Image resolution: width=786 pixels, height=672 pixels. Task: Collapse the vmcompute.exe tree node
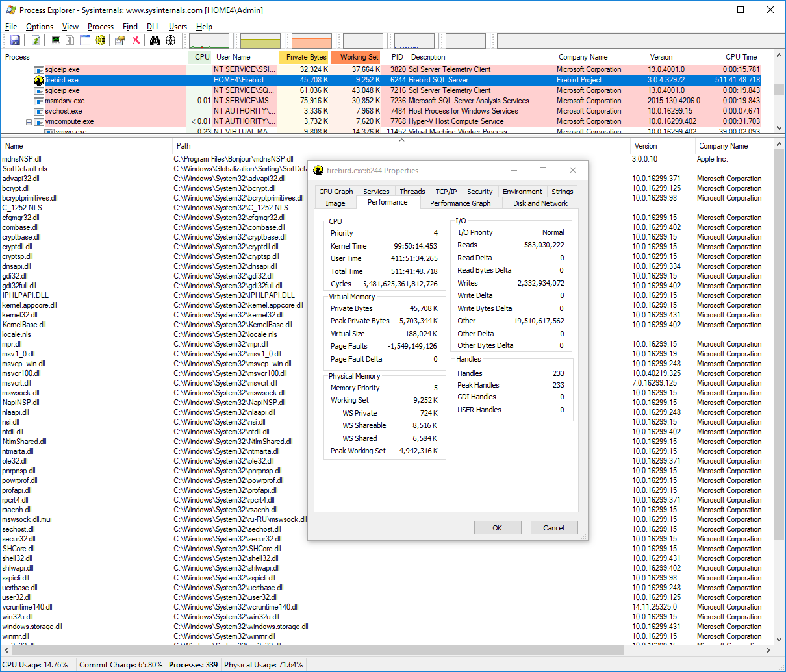coord(29,122)
